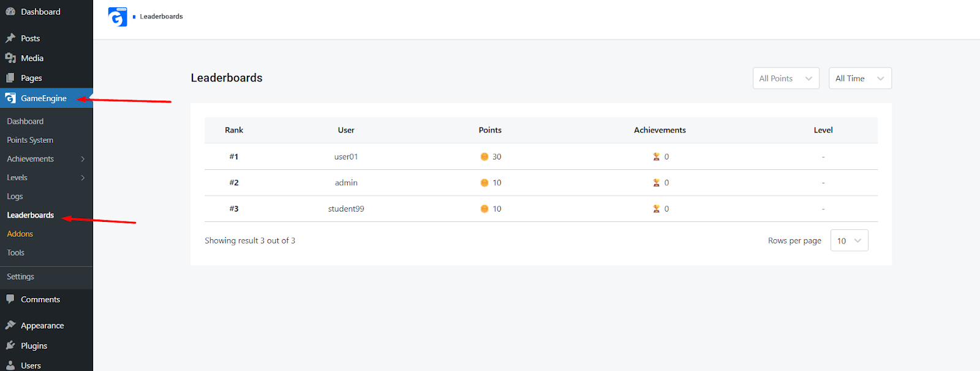Click 'Showing result 3 out of 3' text
Image resolution: width=980 pixels, height=371 pixels.
pyautogui.click(x=250, y=240)
